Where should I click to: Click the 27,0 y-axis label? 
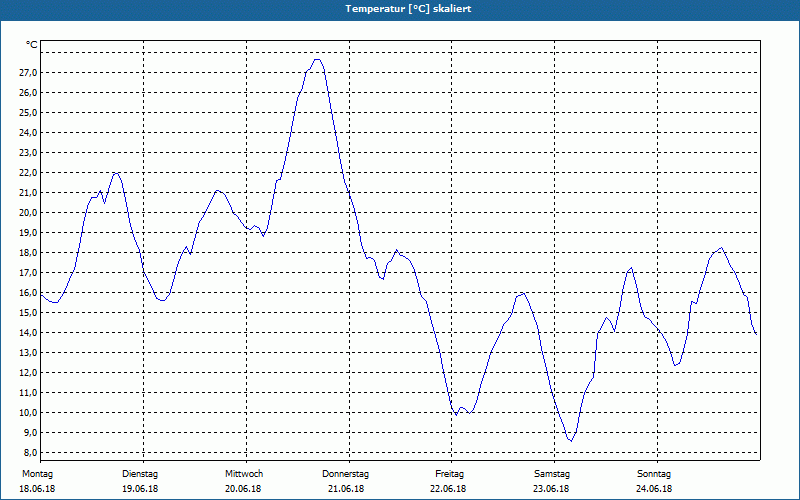pyautogui.click(x=28, y=72)
